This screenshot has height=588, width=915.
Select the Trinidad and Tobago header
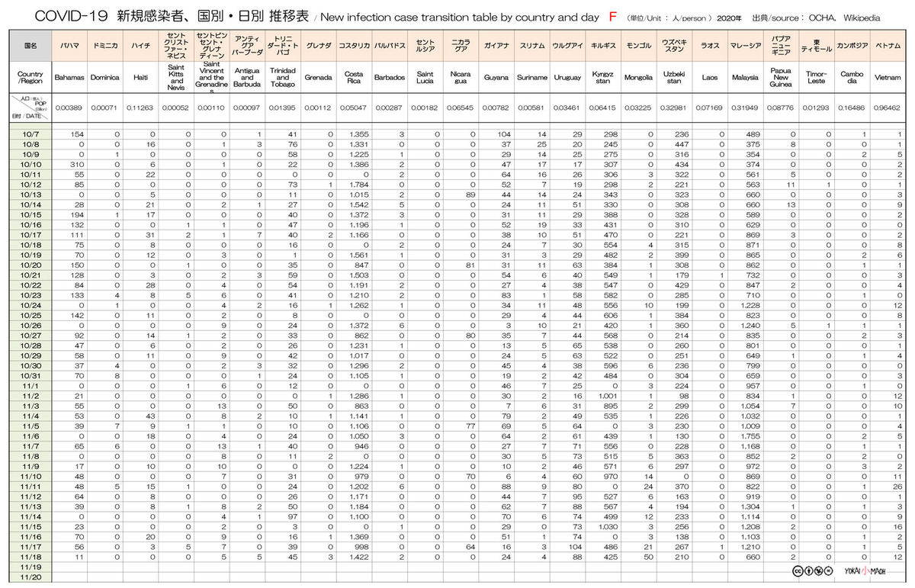pos(283,77)
